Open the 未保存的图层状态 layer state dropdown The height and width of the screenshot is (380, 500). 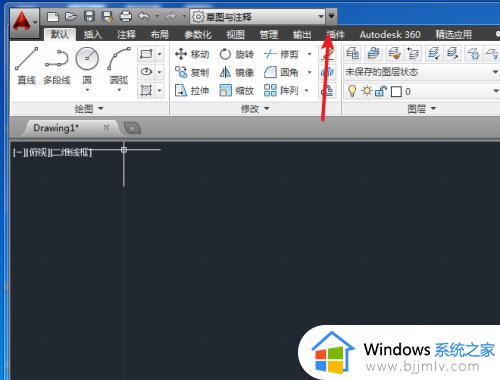[x=421, y=72]
